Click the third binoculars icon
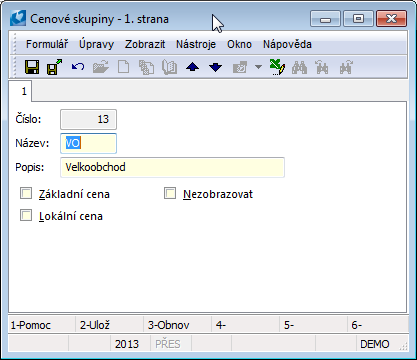 pos(346,67)
